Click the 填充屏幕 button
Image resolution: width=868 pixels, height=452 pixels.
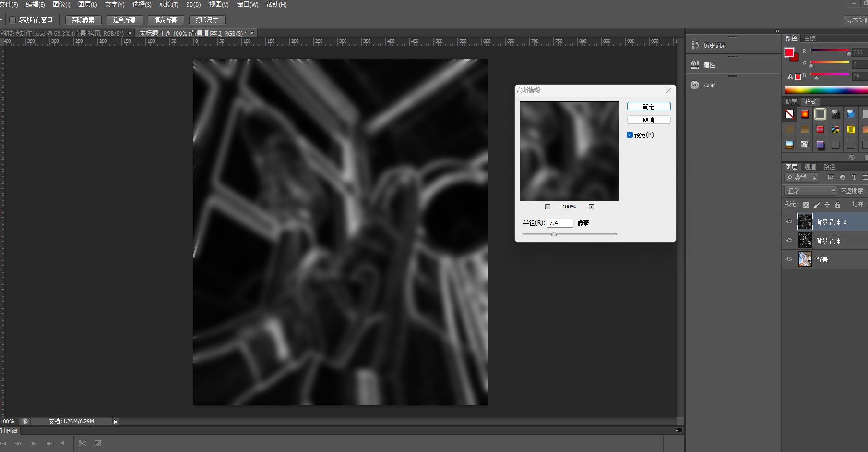(x=166, y=20)
